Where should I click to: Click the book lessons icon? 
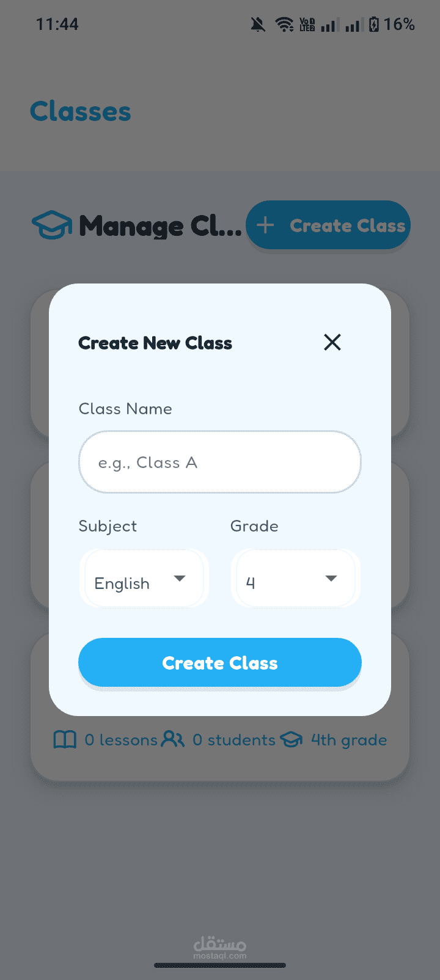[65, 740]
